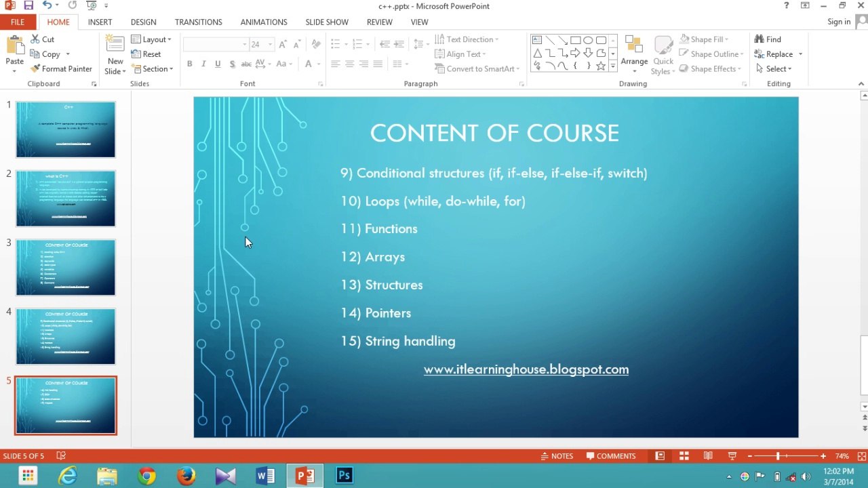Click the Save icon in the quick access toolbar
Screen dimensions: 868x488
pyautogui.click(x=28, y=5)
